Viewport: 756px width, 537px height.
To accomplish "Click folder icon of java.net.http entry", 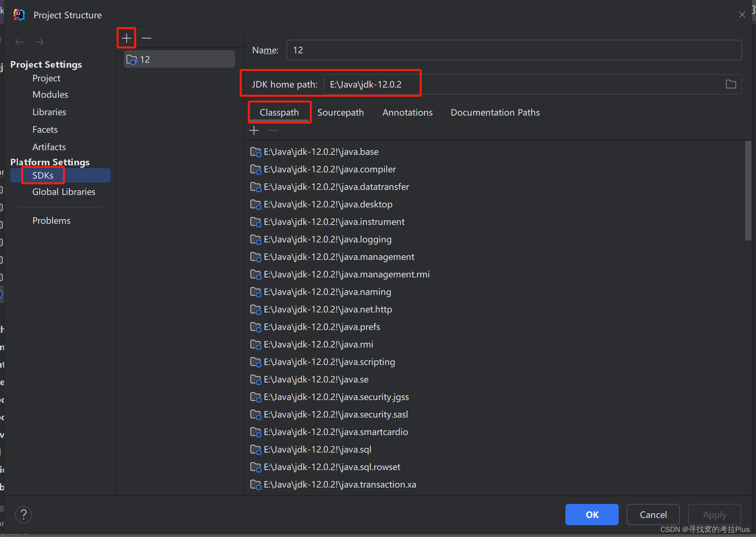I will click(256, 309).
